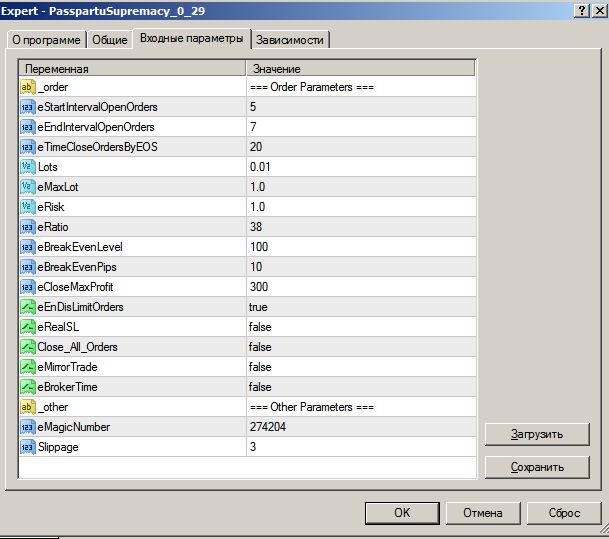Click the '=== Order Parameters ===' value

coord(312,87)
